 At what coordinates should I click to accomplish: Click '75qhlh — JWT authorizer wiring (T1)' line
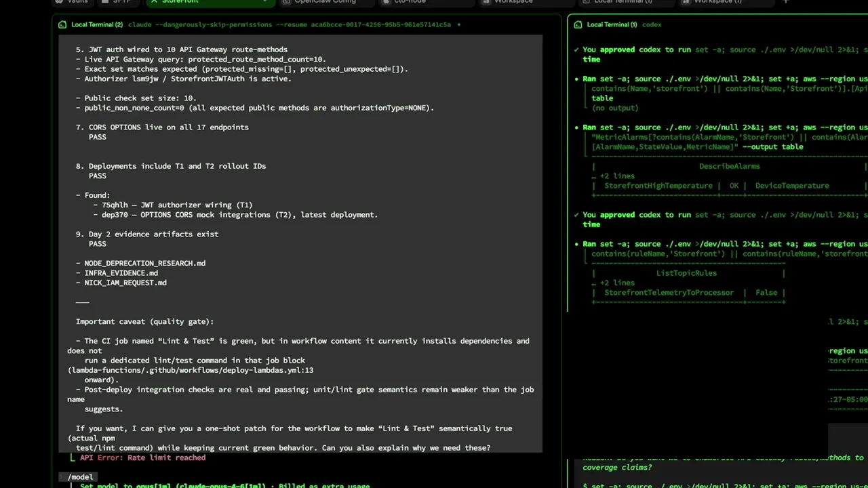pyautogui.click(x=173, y=205)
